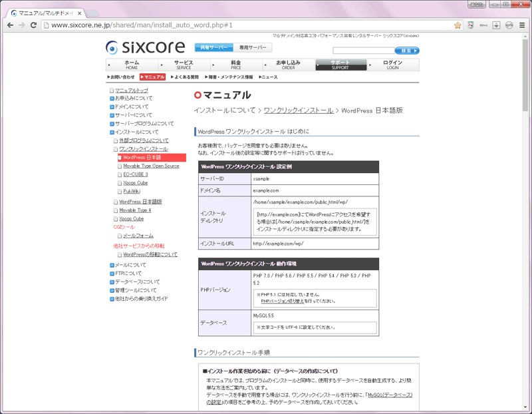Click PHPバージョン切り替え link in table
Image resolution: width=532 pixels, height=414 pixels.
pyautogui.click(x=283, y=302)
